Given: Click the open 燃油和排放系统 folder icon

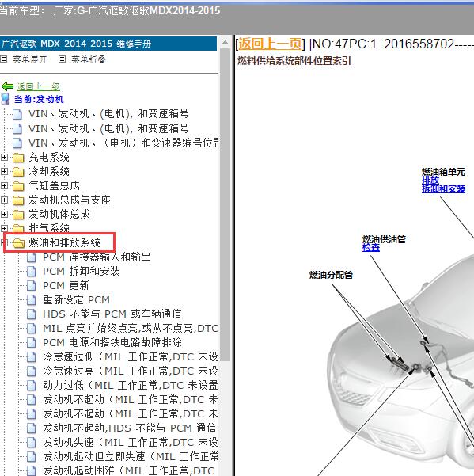Looking at the screenshot, I should [19, 243].
